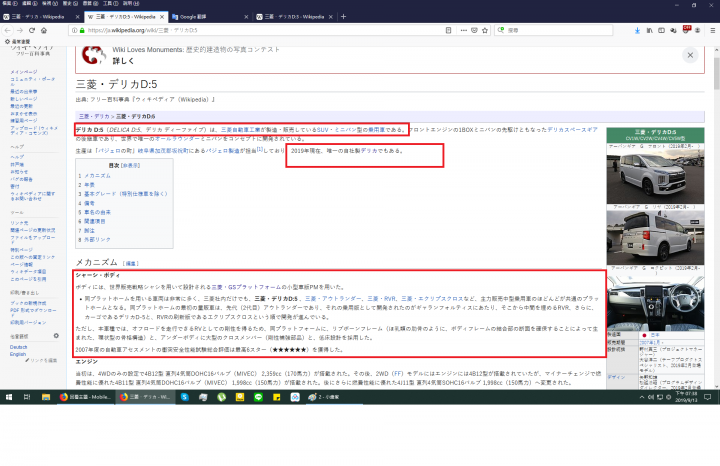Open the Deutsch language version
The image size is (720, 466).
(18, 347)
